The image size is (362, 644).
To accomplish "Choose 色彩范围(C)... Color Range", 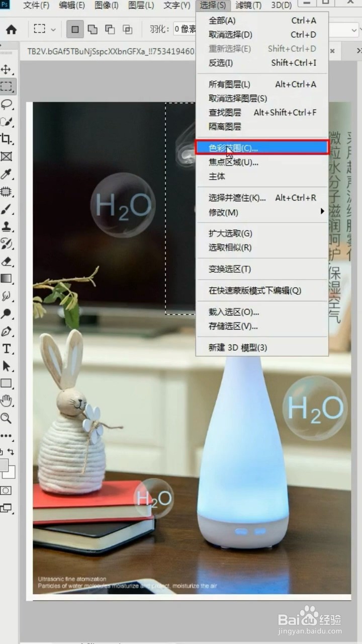I will point(262,148).
